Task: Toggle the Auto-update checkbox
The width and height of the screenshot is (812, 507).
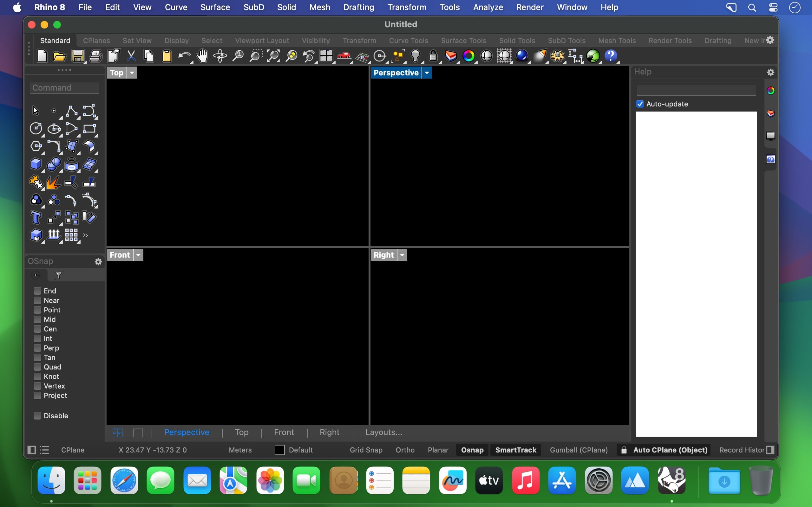Action: click(640, 104)
